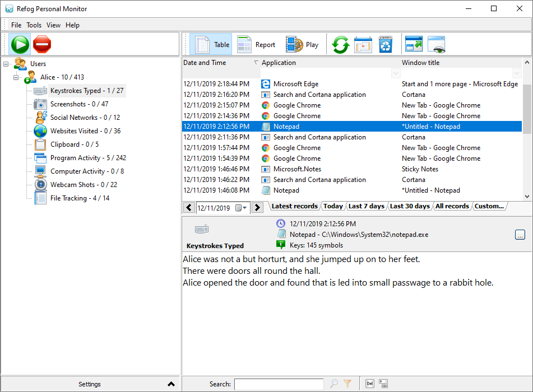Collapse the Alice user node
This screenshot has height=392, width=533.
pos(16,77)
